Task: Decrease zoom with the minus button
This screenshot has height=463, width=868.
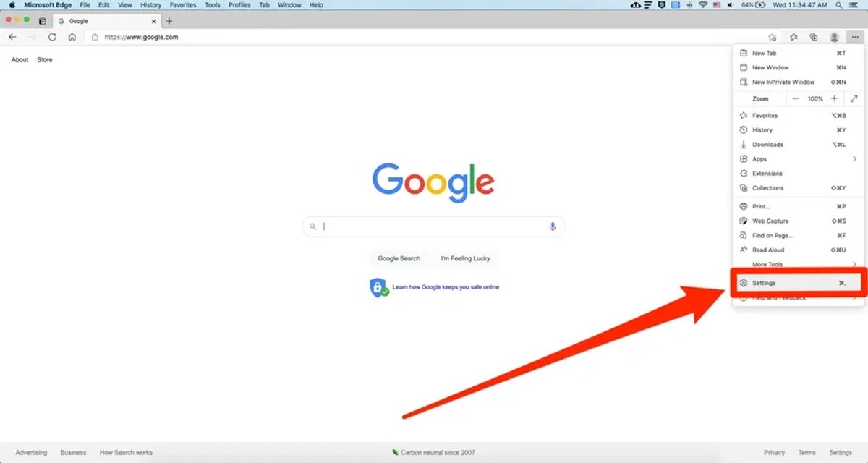Action: [x=796, y=98]
